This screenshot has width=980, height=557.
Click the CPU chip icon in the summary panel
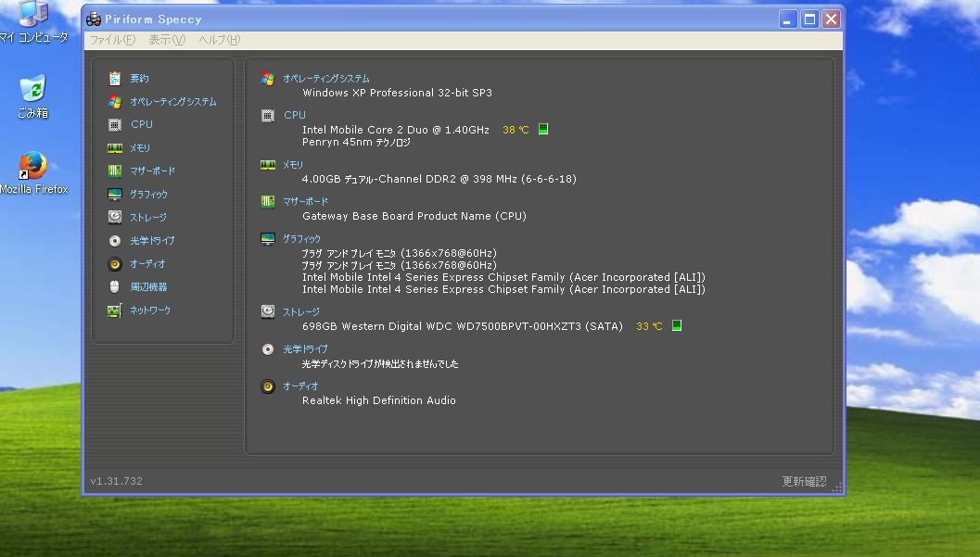pyautogui.click(x=268, y=116)
